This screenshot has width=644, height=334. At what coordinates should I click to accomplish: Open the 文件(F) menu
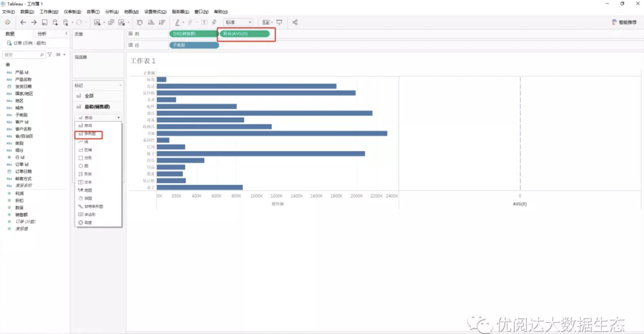click(9, 12)
